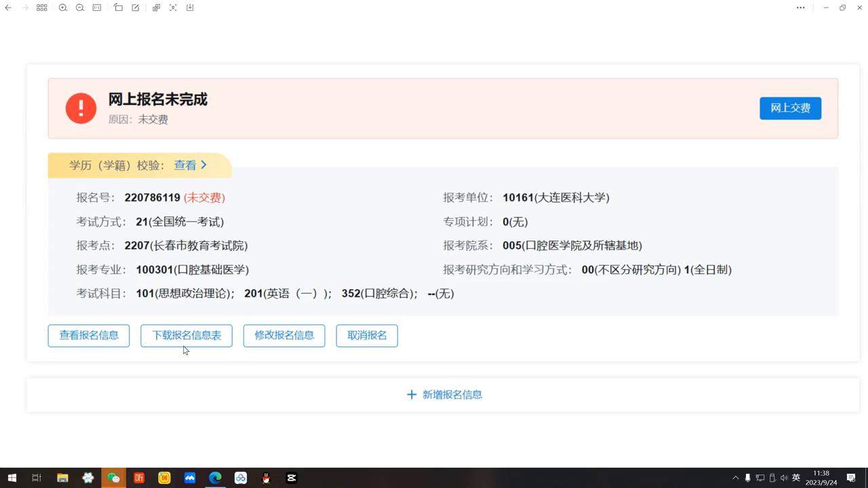Click the download icon in the toolbar

point(191,7)
